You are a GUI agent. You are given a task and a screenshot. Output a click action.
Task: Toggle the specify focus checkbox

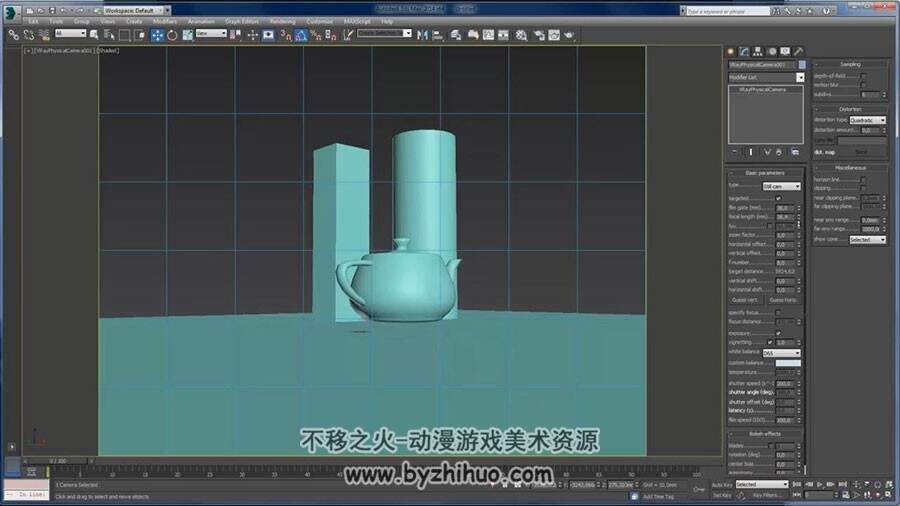point(778,313)
